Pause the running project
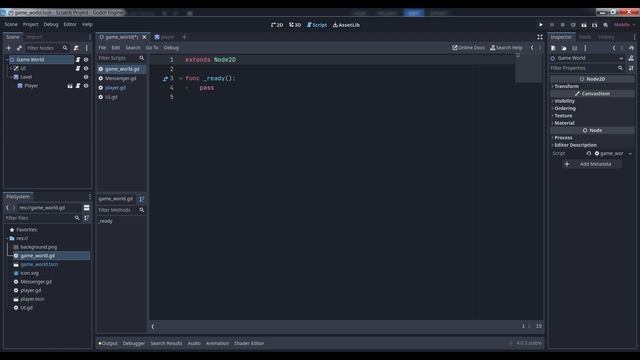The image size is (640, 360). coord(552,25)
